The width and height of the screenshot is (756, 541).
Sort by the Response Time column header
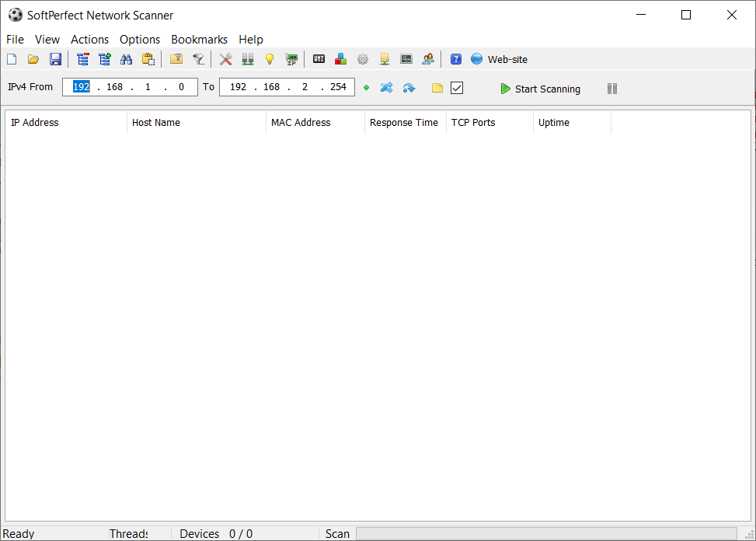(404, 123)
